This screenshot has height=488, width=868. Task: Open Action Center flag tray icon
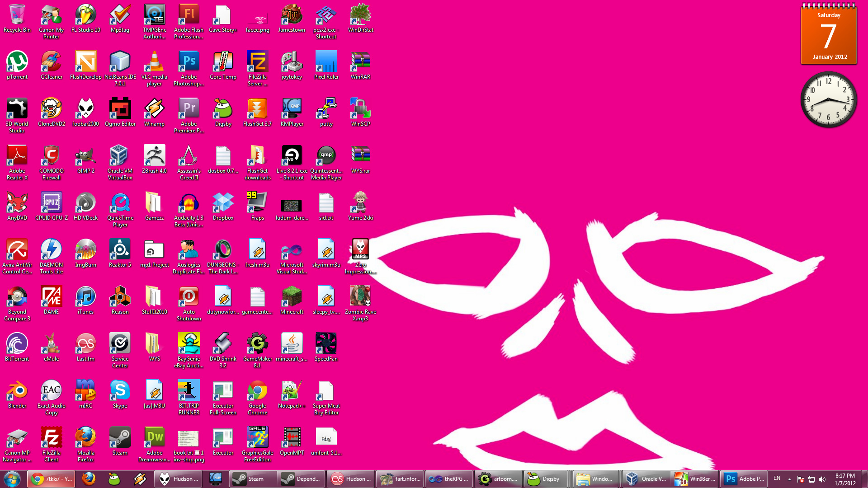(x=800, y=479)
